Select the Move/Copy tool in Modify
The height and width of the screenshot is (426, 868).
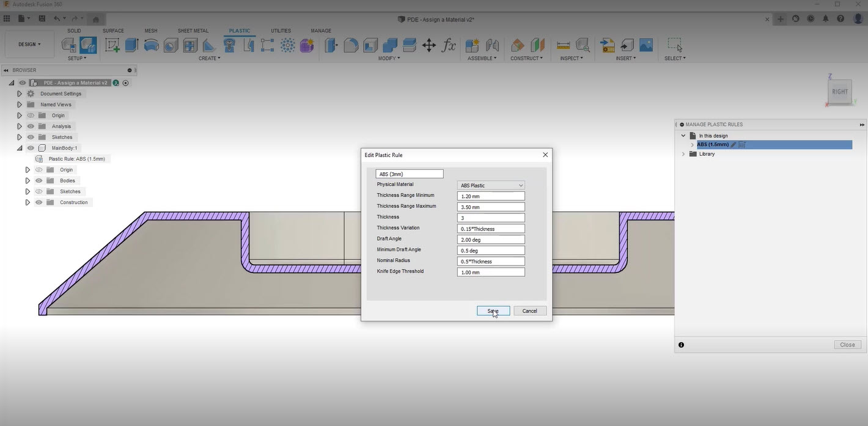pos(429,45)
